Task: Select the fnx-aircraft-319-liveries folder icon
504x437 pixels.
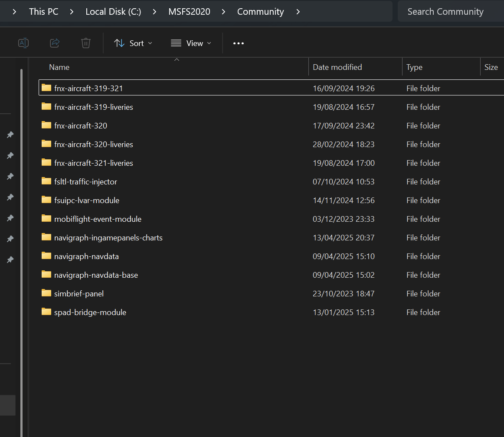Action: (x=46, y=106)
